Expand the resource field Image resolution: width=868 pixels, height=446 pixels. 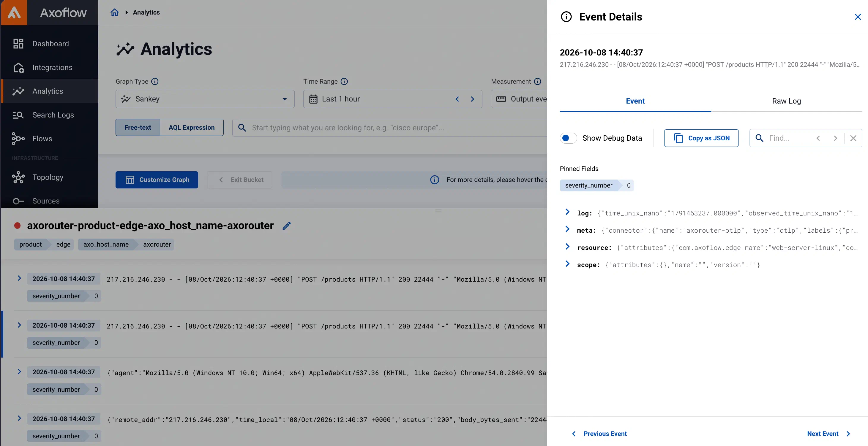tap(567, 246)
